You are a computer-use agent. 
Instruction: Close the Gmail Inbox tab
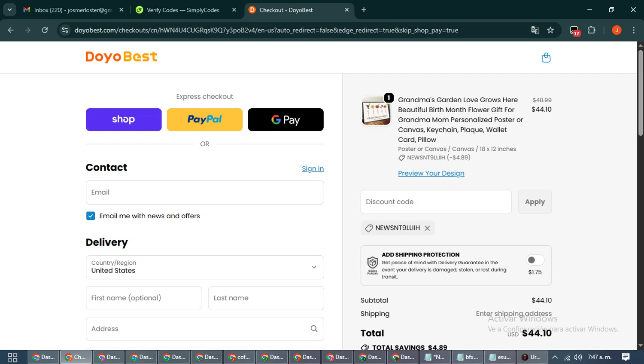122,10
